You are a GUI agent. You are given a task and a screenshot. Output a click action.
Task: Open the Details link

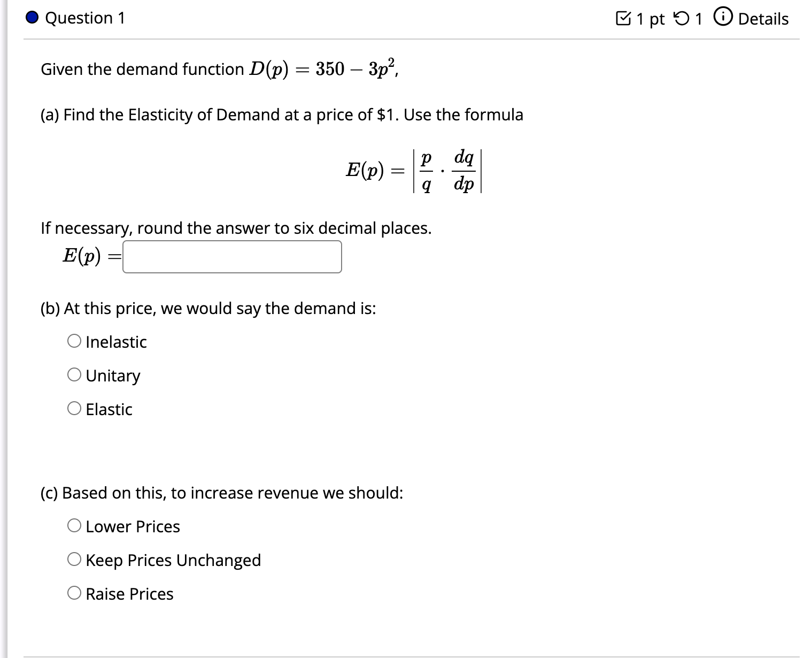click(763, 18)
